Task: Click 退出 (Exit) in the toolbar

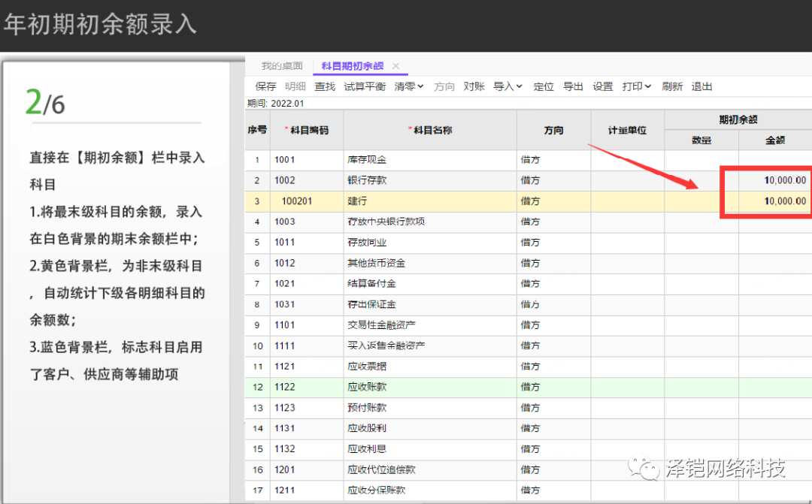Action: (x=701, y=87)
